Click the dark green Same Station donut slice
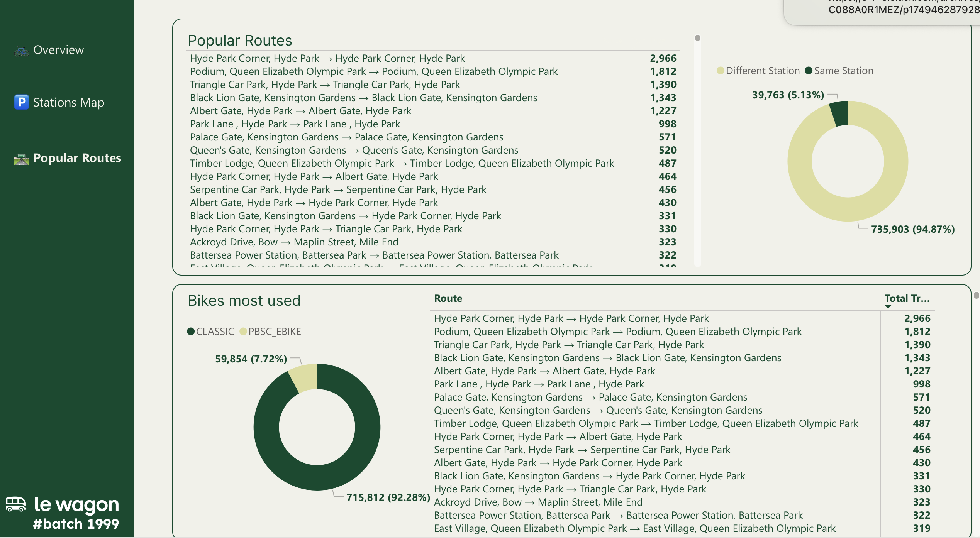 click(x=840, y=113)
